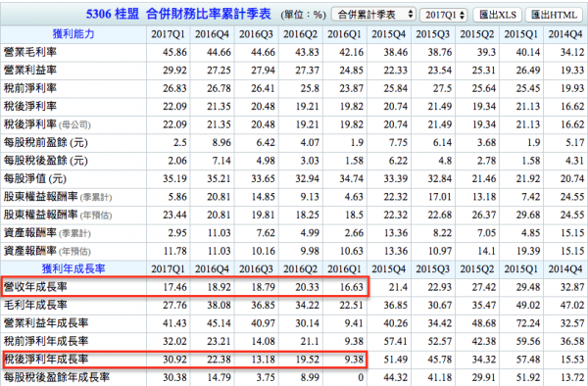
Task: Click the 股東權益報酬率 年預估 value 23.44
Action: pos(174,215)
